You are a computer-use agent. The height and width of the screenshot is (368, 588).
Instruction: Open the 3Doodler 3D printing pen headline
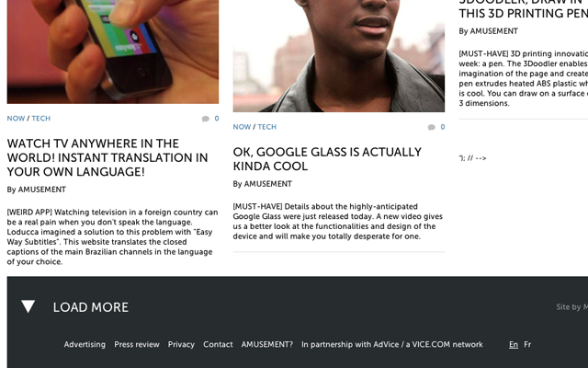(x=523, y=9)
